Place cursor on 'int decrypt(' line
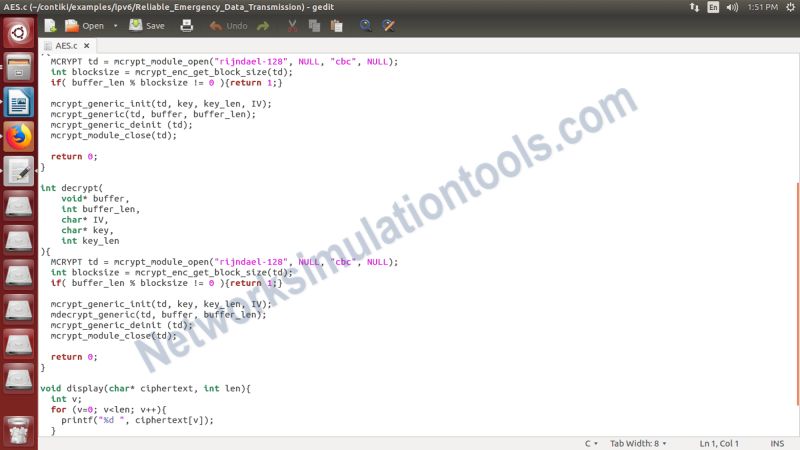800x450 pixels. click(x=71, y=188)
